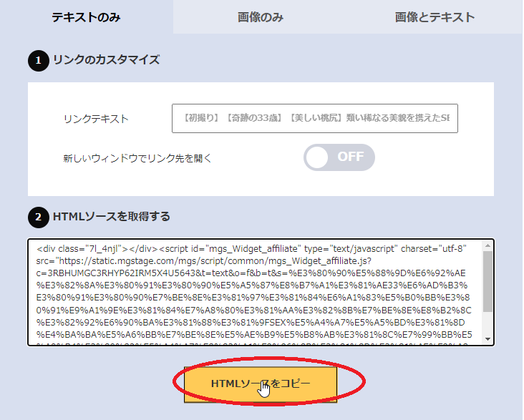Click the 新しいウィンドウでリンク先を開く label

137,157
